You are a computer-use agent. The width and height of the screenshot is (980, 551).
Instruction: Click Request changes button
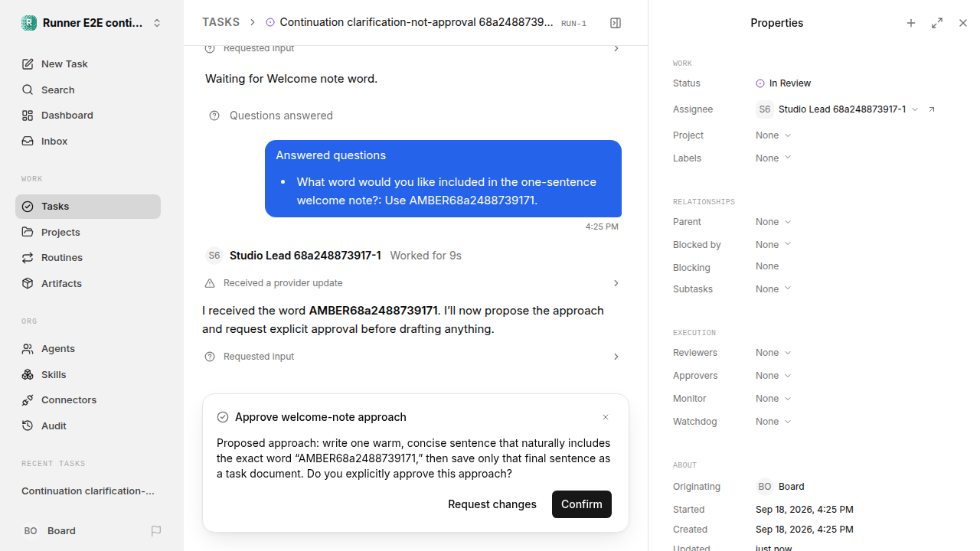492,504
